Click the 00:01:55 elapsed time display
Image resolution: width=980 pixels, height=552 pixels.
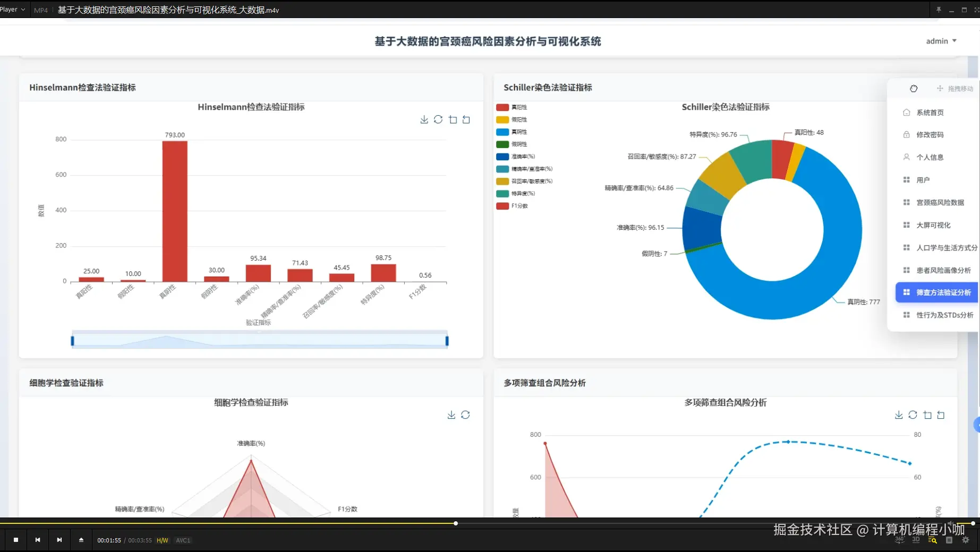click(x=109, y=540)
